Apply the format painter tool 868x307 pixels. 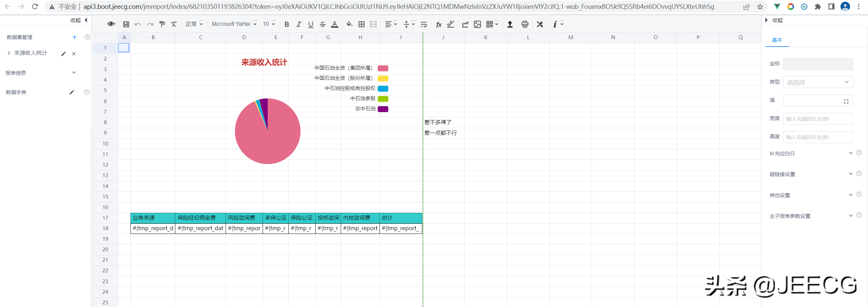(162, 24)
